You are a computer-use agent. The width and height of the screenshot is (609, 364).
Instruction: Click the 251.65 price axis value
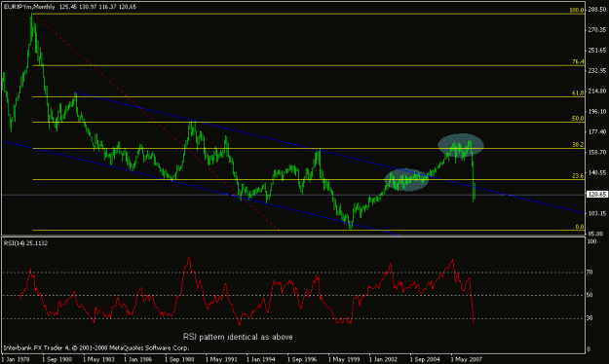[x=597, y=51]
